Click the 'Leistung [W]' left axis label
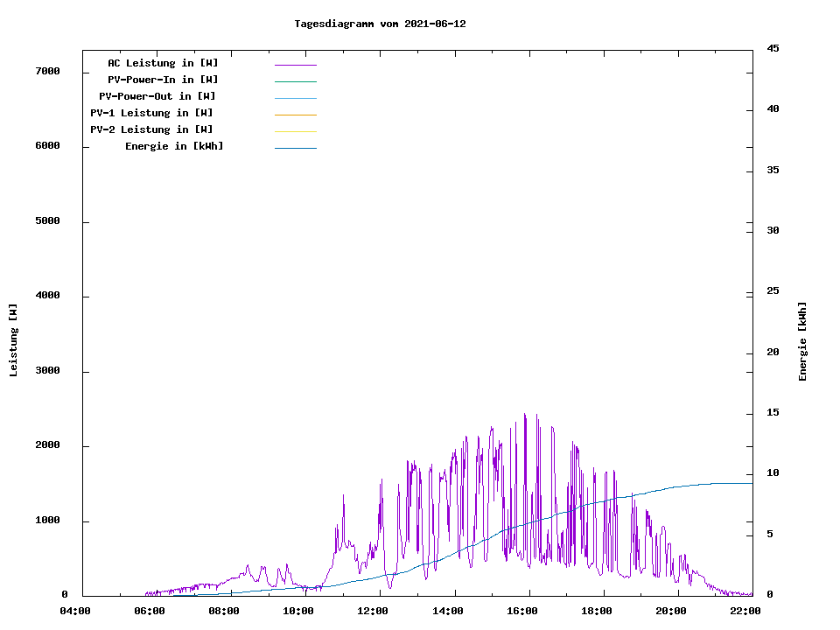 click(13, 340)
